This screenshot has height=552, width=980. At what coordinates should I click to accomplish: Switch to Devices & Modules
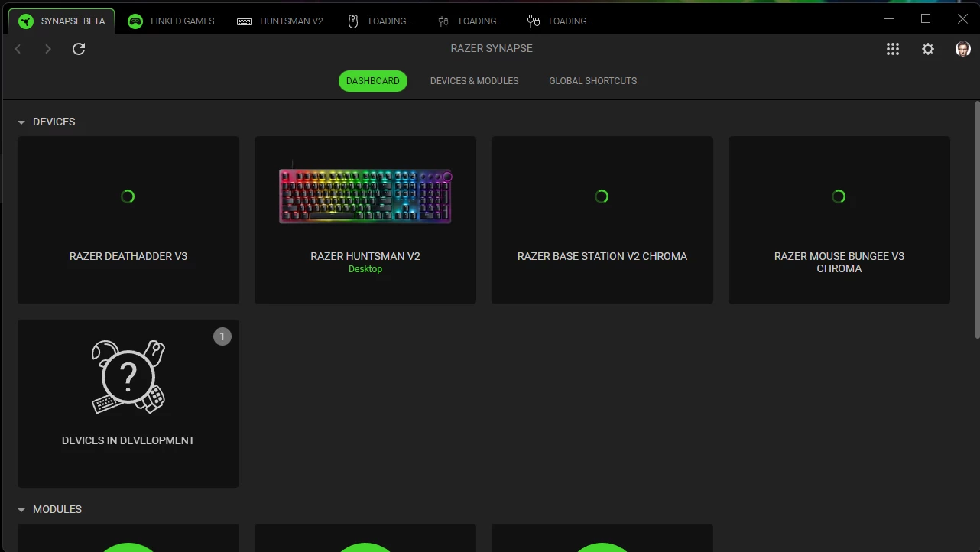[474, 81]
